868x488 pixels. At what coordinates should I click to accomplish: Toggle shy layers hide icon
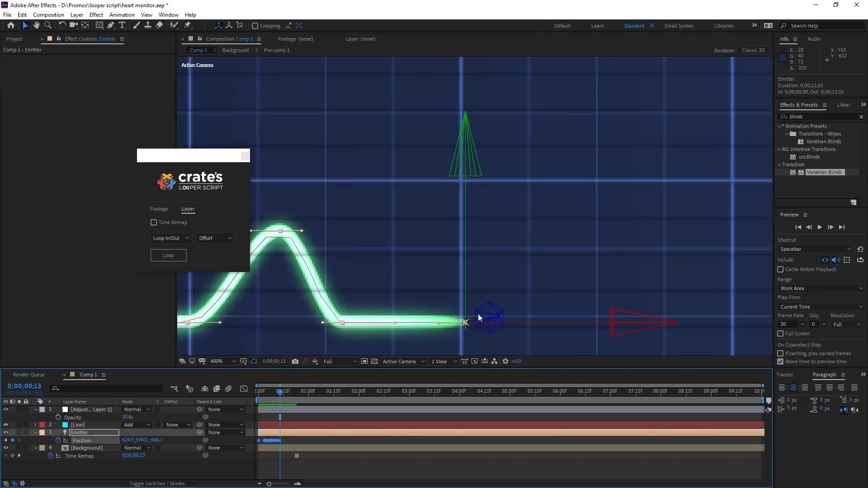205,389
